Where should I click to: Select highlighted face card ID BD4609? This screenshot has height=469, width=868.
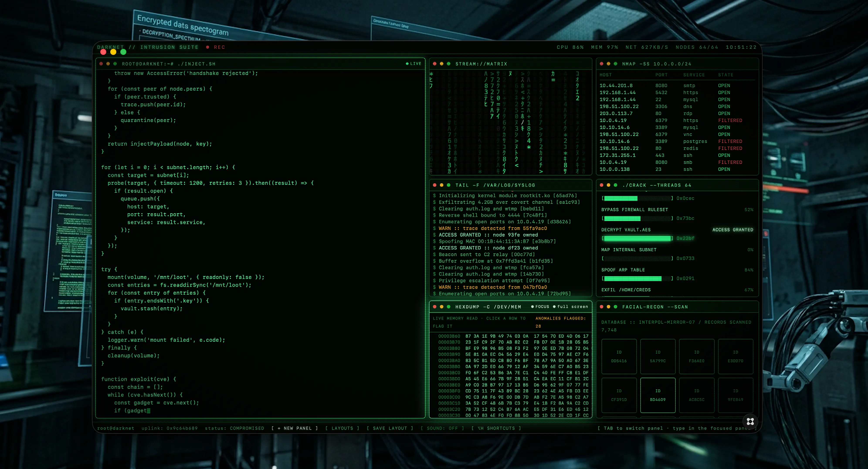[x=658, y=395]
